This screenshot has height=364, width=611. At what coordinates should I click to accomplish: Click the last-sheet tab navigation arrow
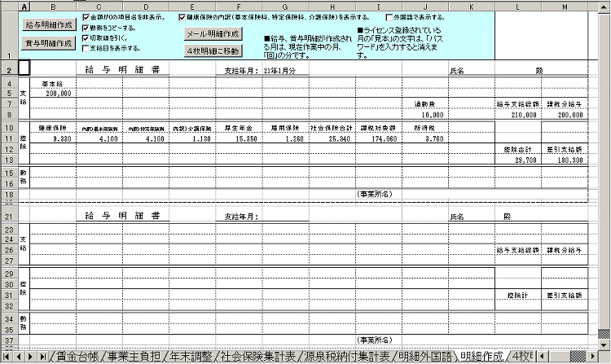tap(42, 357)
